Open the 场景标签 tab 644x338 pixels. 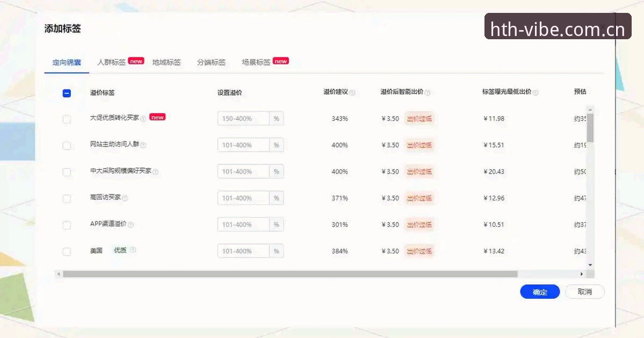[x=256, y=62]
